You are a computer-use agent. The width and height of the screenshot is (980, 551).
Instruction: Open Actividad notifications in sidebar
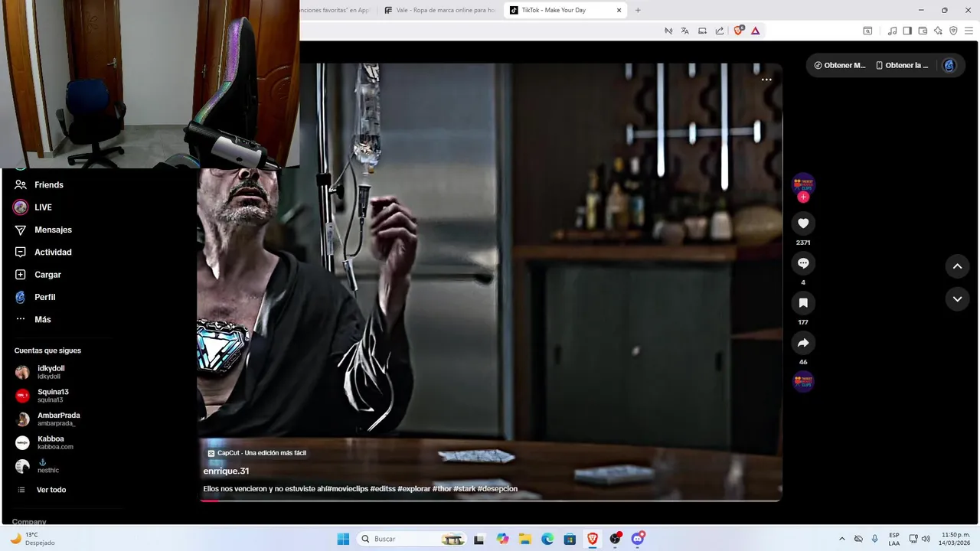(x=44, y=252)
